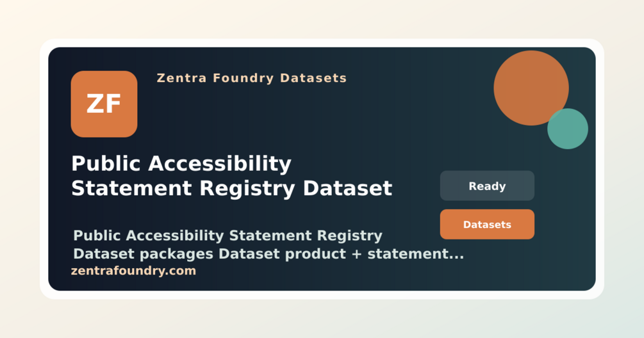
Task: Click the orange ZF logo tile
Action: [x=104, y=104]
